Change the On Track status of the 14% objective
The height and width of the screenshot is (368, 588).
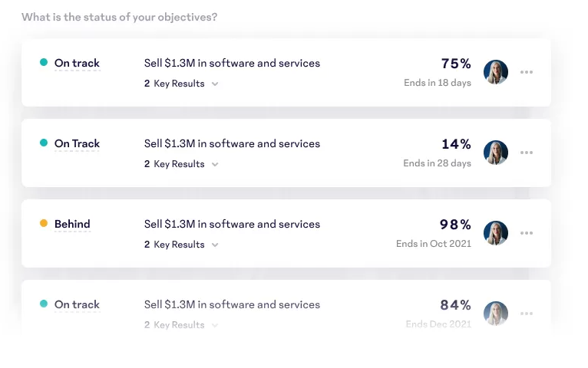coord(77,144)
